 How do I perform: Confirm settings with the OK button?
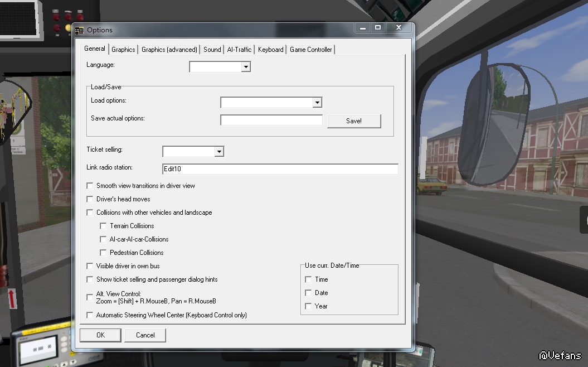coord(100,335)
